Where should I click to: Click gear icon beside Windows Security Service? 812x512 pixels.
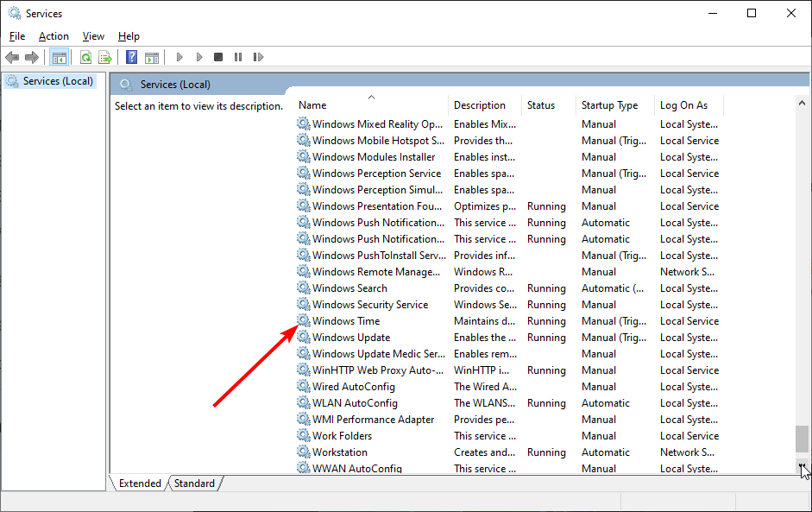pyautogui.click(x=304, y=305)
